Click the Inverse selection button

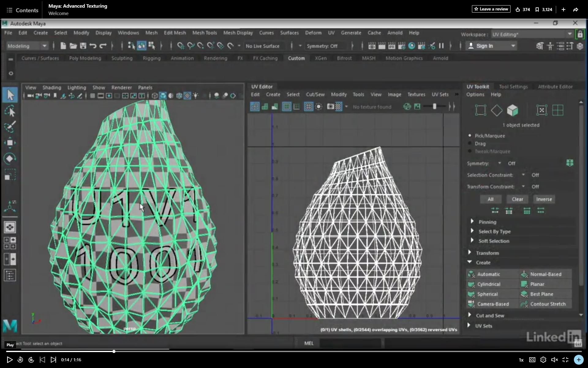(544, 199)
